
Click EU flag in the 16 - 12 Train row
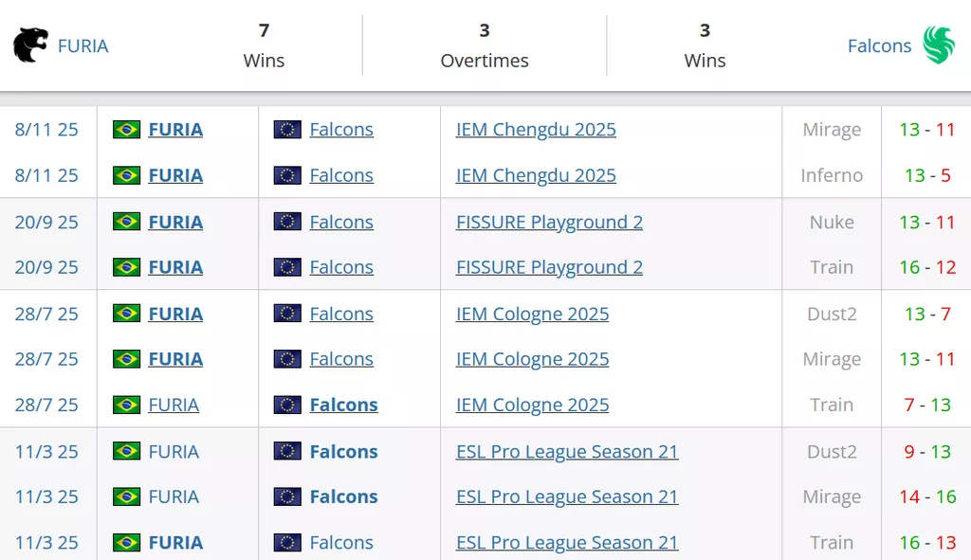(287, 267)
